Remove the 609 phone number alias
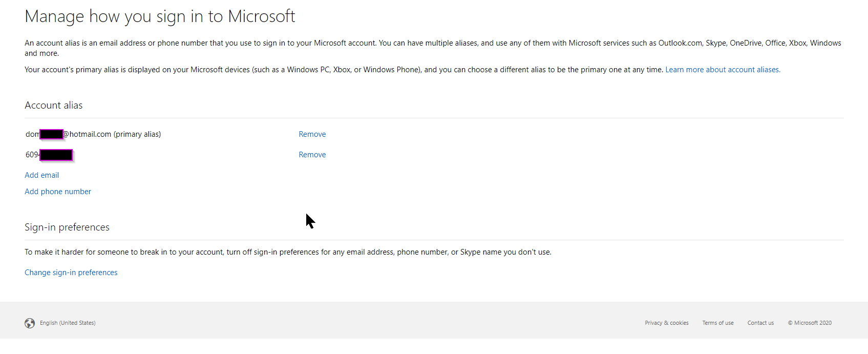 pos(312,155)
